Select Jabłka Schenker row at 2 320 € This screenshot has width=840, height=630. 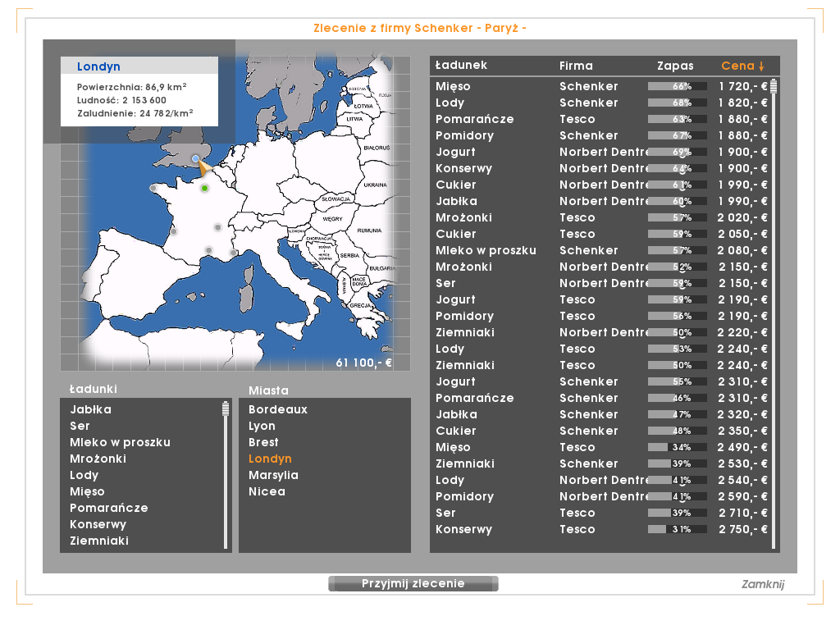(601, 414)
